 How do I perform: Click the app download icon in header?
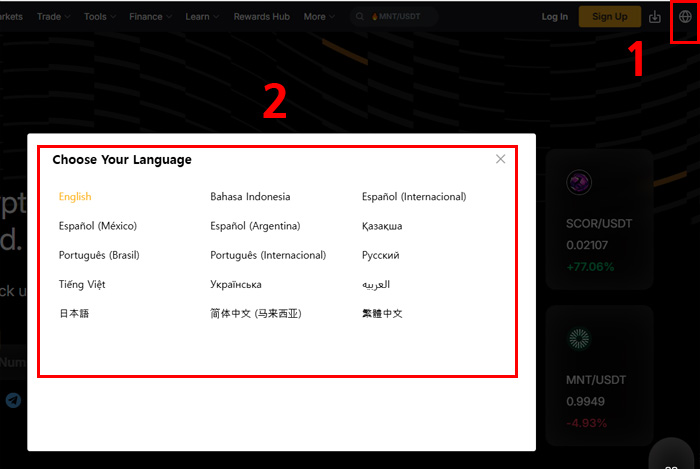[x=654, y=17]
